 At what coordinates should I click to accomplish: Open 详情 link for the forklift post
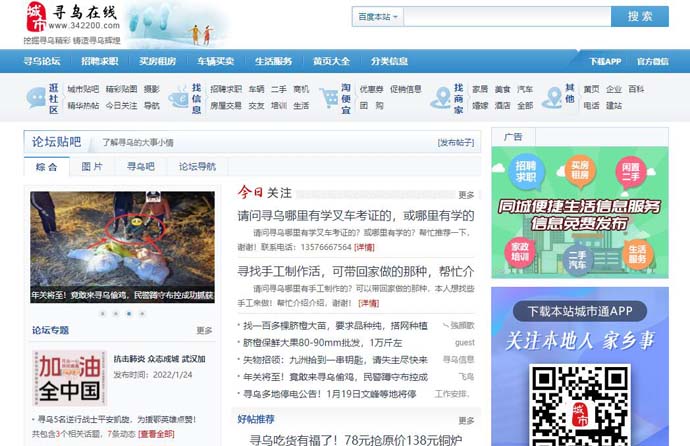tap(364, 247)
